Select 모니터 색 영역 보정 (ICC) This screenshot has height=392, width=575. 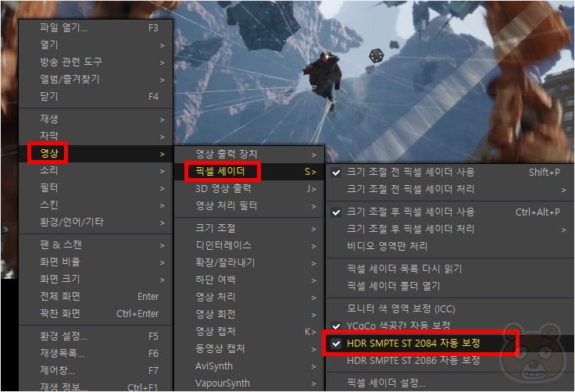coord(450,309)
